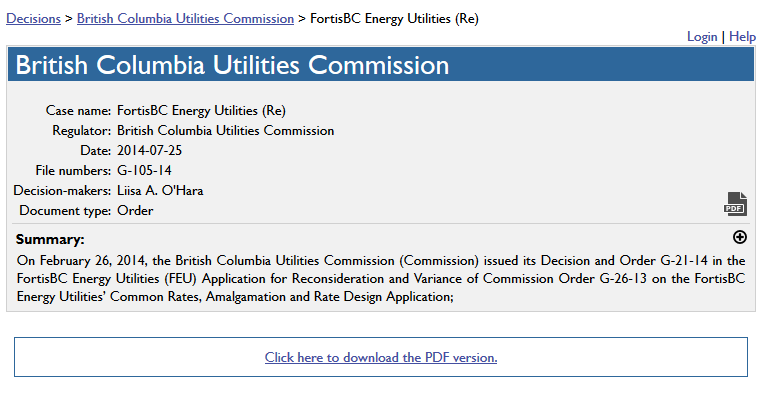Click the Summary heading

click(x=51, y=239)
